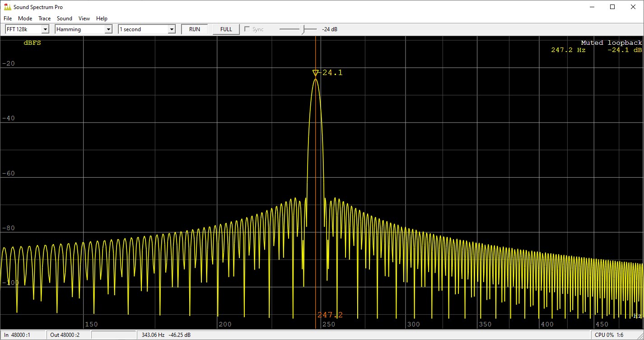Open the Help menu
644x340 pixels.
(102, 18)
